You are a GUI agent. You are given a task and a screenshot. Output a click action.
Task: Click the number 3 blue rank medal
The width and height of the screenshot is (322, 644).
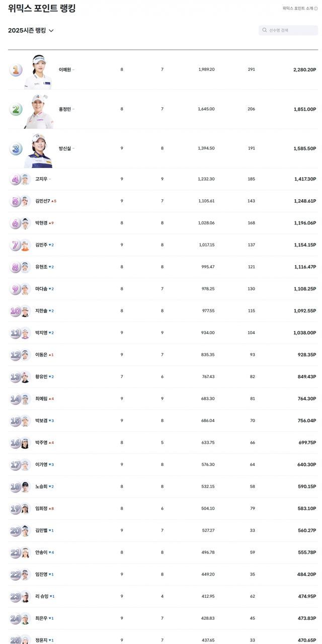(16, 148)
